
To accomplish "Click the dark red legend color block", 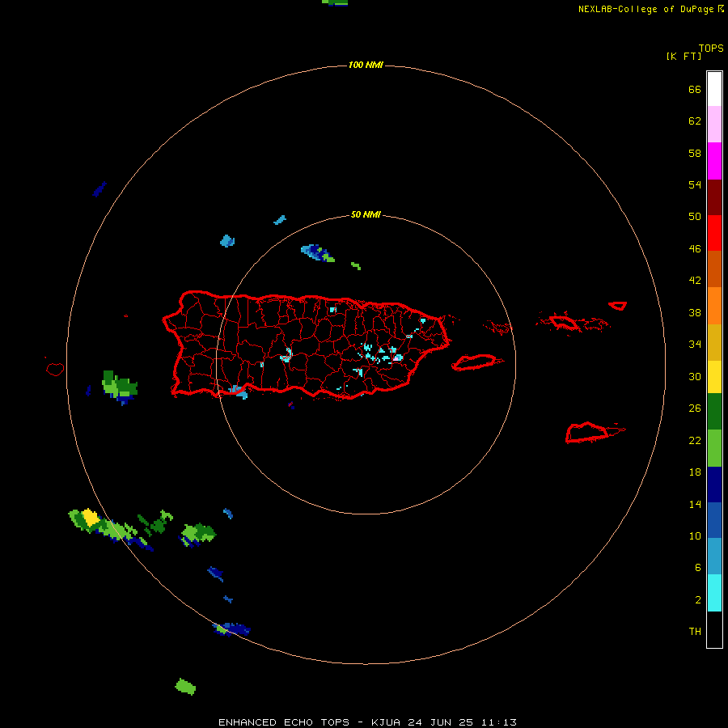I will (714, 197).
